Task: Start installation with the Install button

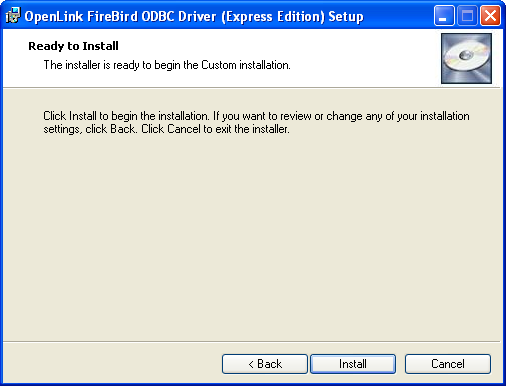Action: point(353,364)
